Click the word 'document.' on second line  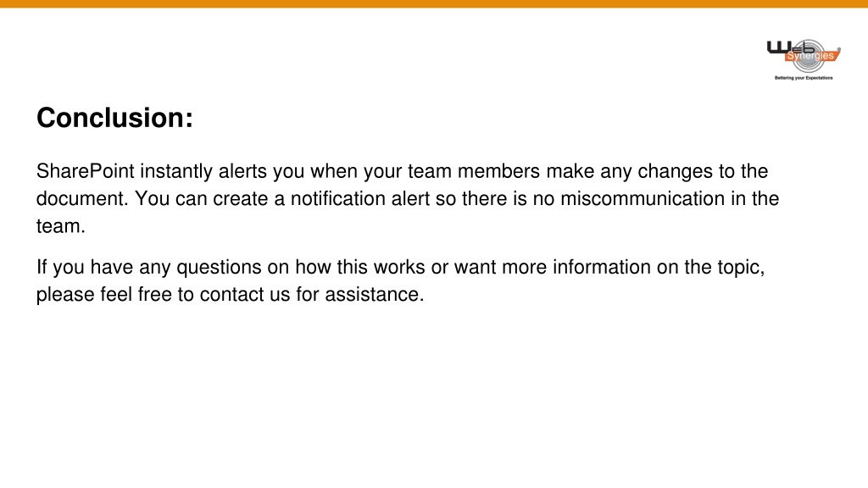82,198
